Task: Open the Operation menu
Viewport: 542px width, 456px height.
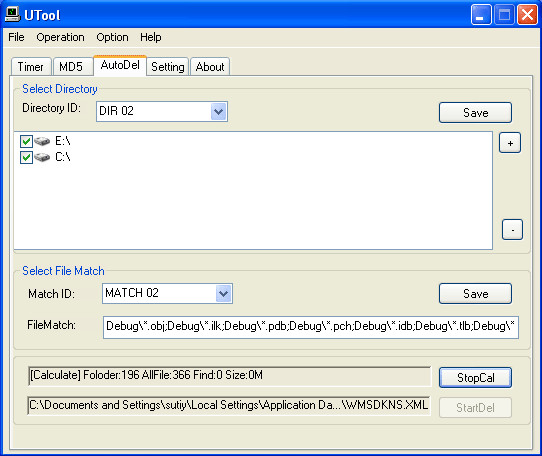Action: tap(60, 37)
